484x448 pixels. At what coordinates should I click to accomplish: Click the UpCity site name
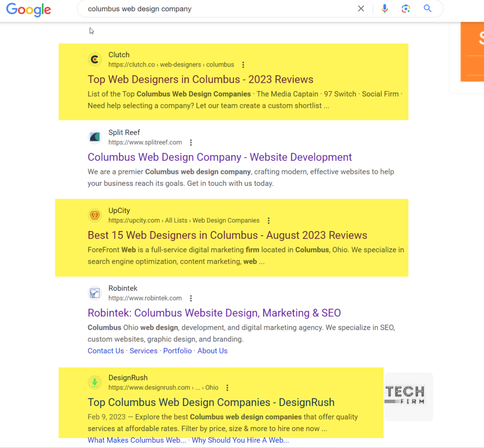[119, 211]
